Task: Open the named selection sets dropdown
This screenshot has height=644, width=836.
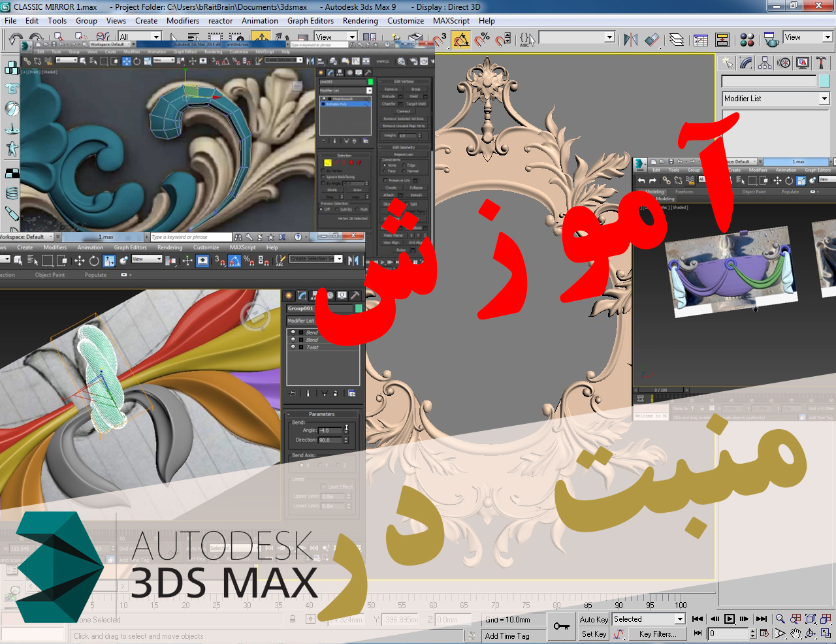Action: [577, 37]
